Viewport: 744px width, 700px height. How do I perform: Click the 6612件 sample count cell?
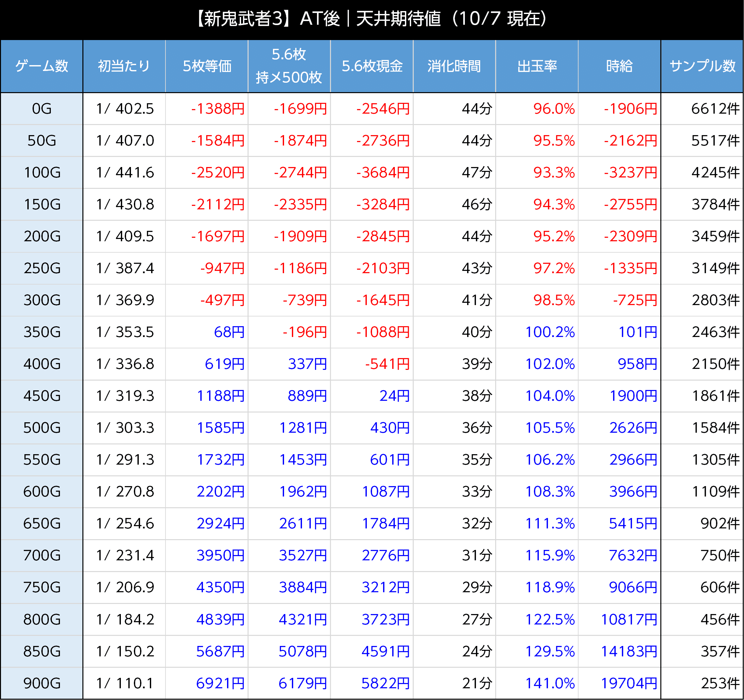point(715,109)
